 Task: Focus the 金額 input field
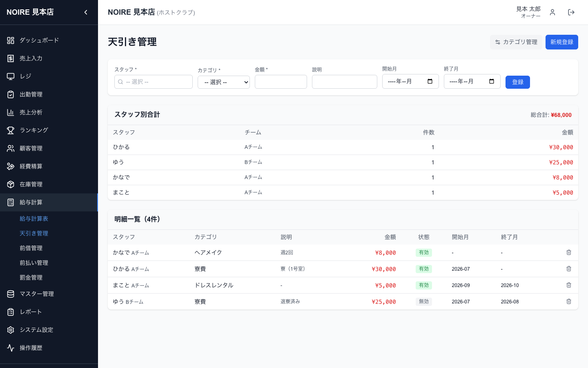pyautogui.click(x=281, y=82)
